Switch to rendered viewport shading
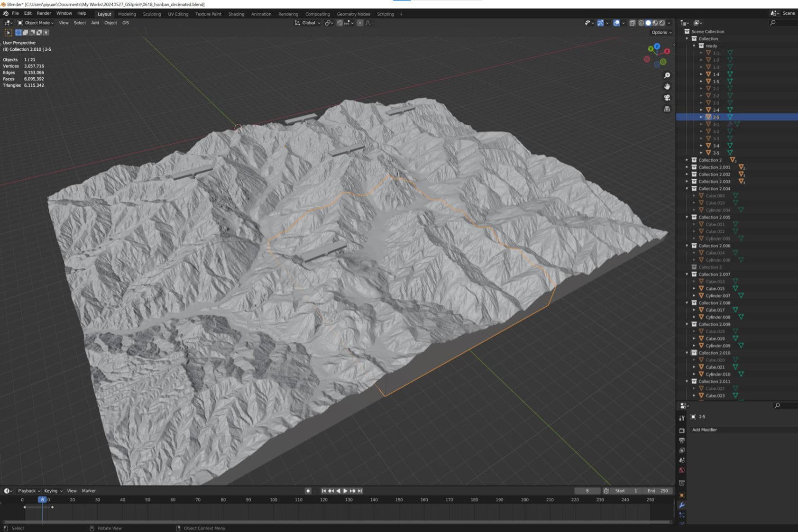Screen dimensions: 798x532 (662, 23)
